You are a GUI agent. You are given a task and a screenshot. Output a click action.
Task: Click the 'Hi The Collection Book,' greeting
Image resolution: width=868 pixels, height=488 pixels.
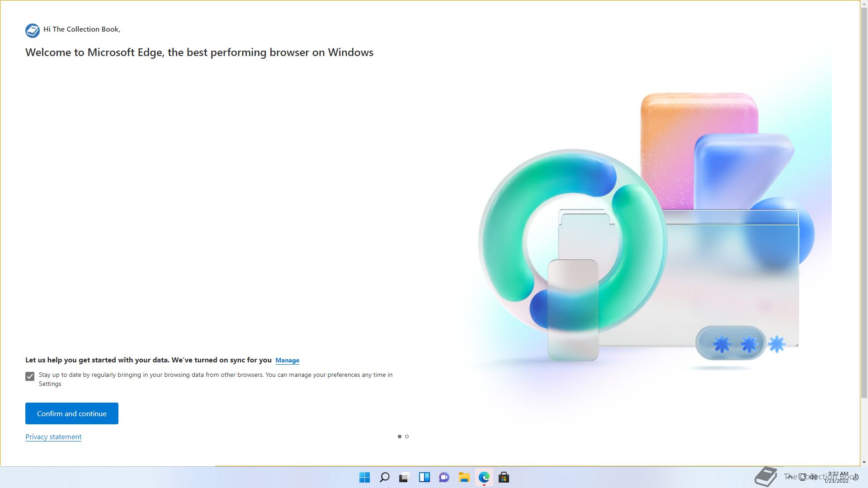click(x=82, y=29)
